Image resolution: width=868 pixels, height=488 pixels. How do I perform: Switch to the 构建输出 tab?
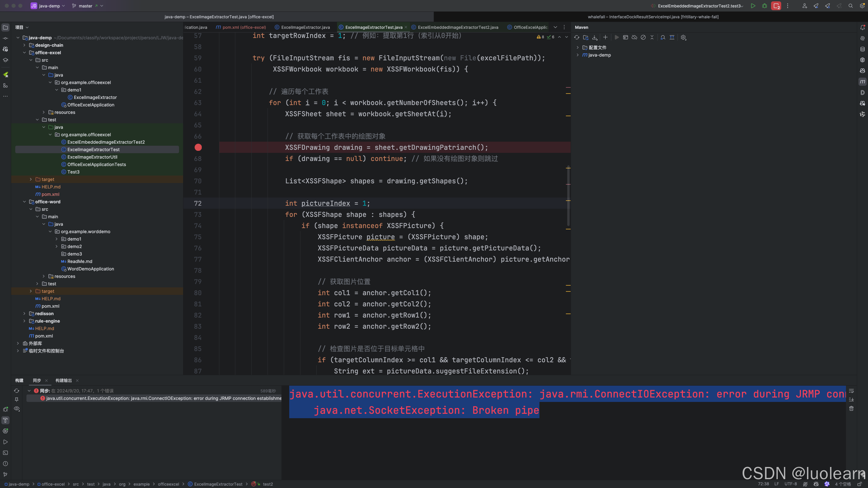[64, 381]
